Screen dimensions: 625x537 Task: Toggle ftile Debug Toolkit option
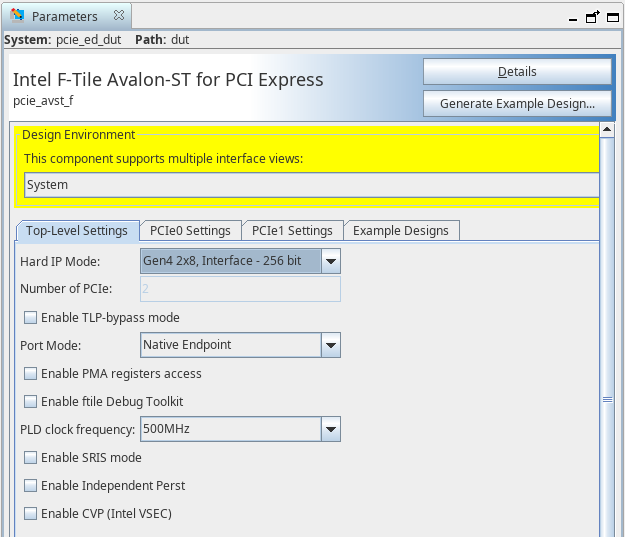pyautogui.click(x=30, y=402)
